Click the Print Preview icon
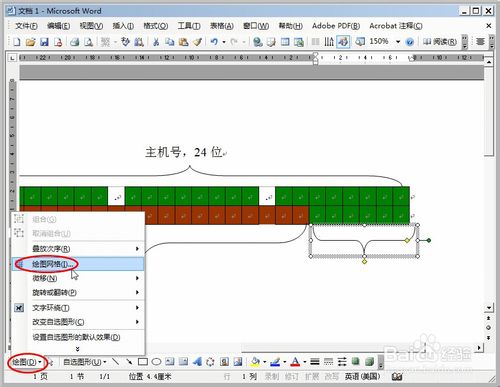This screenshot has height=387, width=500. (88, 42)
